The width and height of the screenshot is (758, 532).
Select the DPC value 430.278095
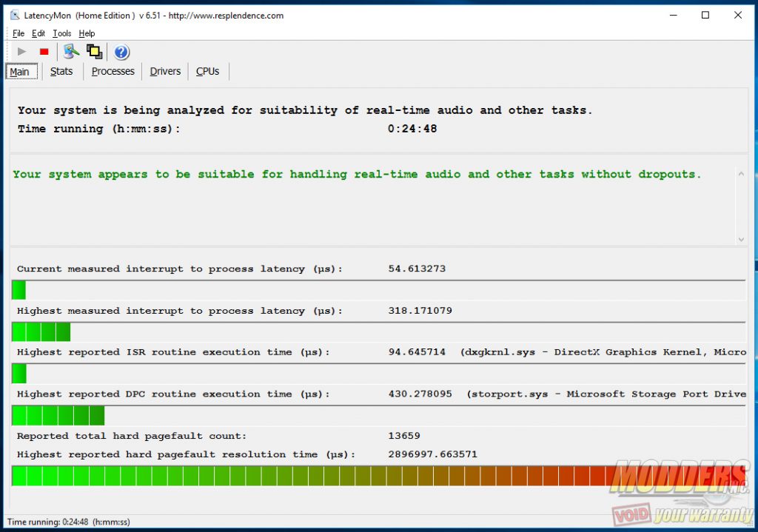(x=420, y=394)
